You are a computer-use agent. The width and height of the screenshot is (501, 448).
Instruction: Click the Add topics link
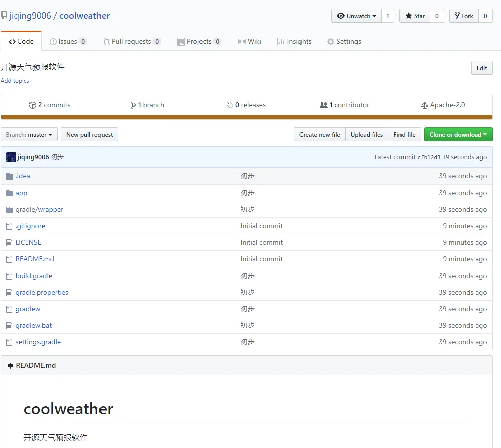[15, 81]
